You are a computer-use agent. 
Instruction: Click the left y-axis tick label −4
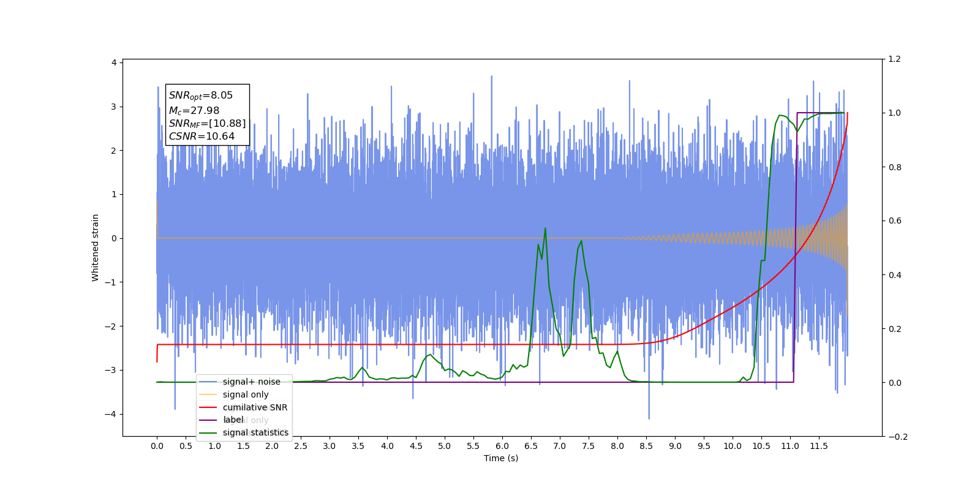pyautogui.click(x=110, y=414)
